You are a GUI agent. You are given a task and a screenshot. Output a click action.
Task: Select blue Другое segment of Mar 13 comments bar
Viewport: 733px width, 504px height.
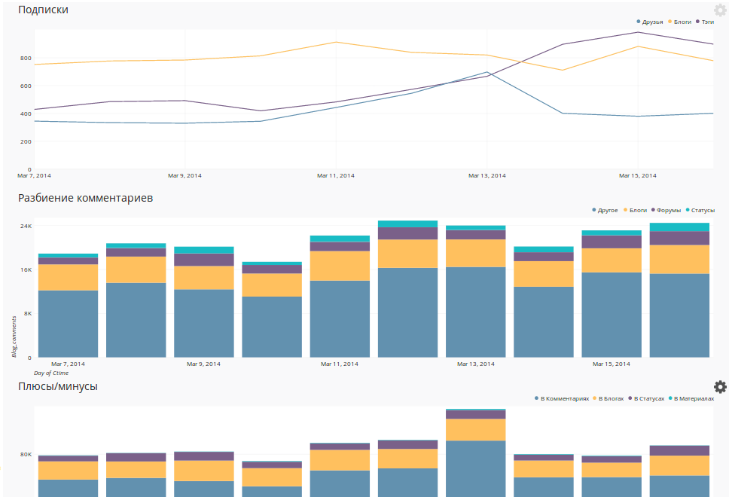tap(475, 312)
